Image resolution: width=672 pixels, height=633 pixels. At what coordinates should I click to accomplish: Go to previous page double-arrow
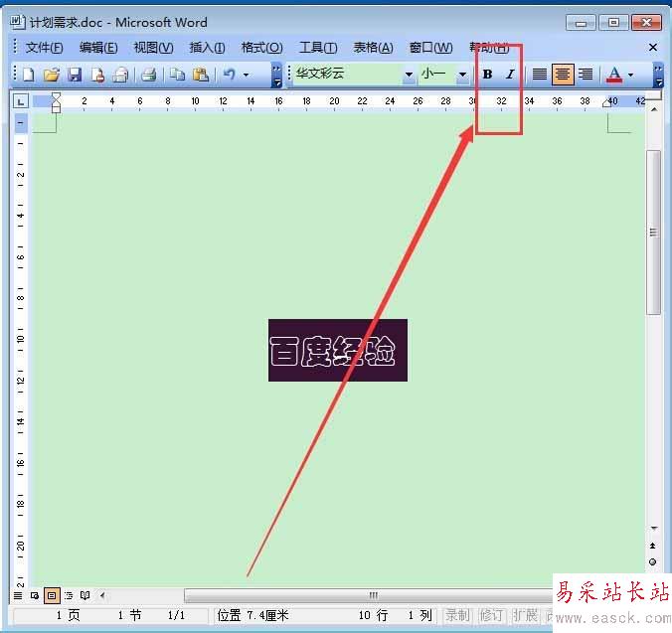(x=653, y=546)
